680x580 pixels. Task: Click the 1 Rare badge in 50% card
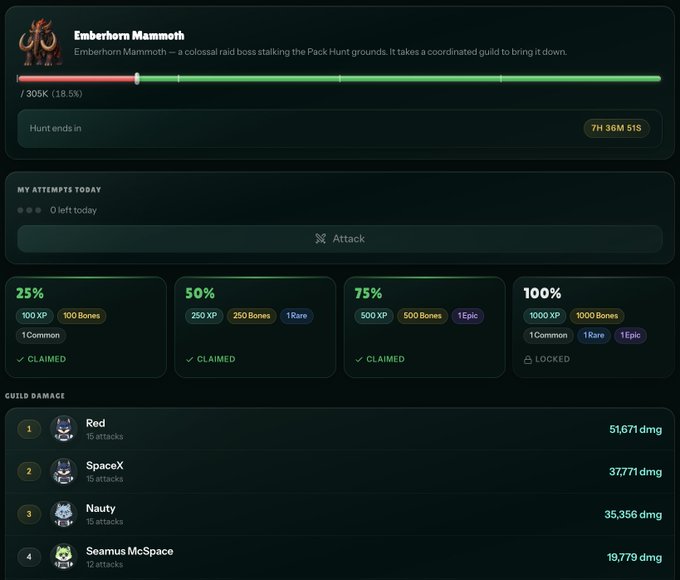(x=297, y=315)
